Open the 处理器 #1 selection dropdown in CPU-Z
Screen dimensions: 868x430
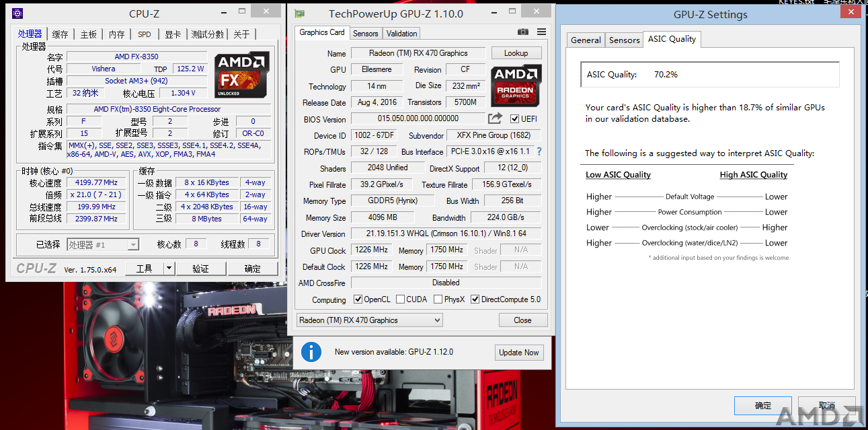pyautogui.click(x=103, y=245)
